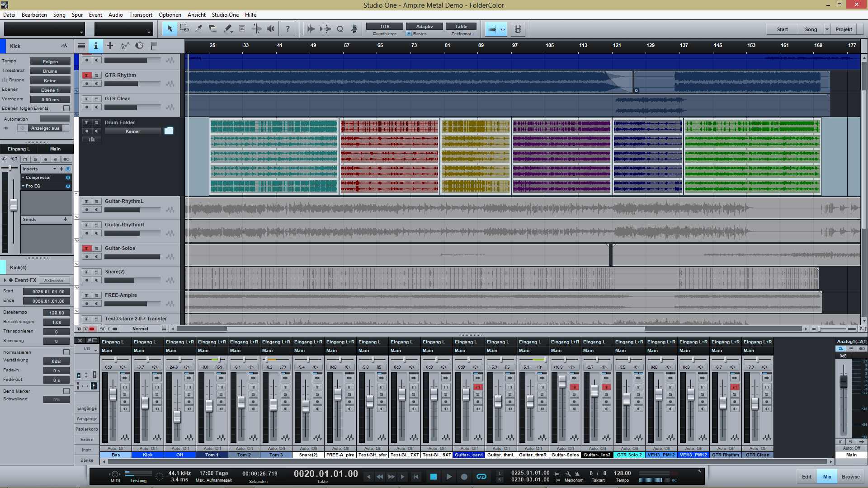
Task: Toggle Loop button in transport
Action: (481, 476)
